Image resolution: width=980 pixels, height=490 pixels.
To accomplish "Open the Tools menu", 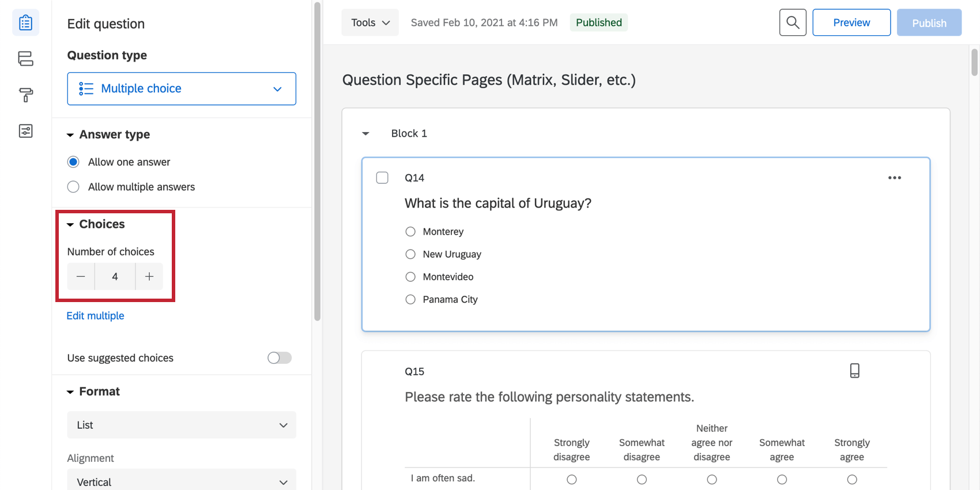I will tap(370, 22).
